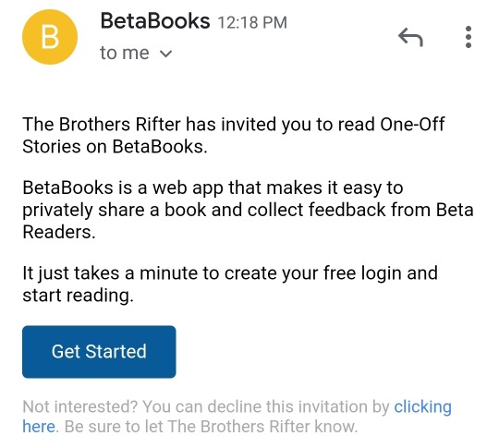Tap the yellow B sender avatar
The width and height of the screenshot is (499, 448).
tap(50, 37)
